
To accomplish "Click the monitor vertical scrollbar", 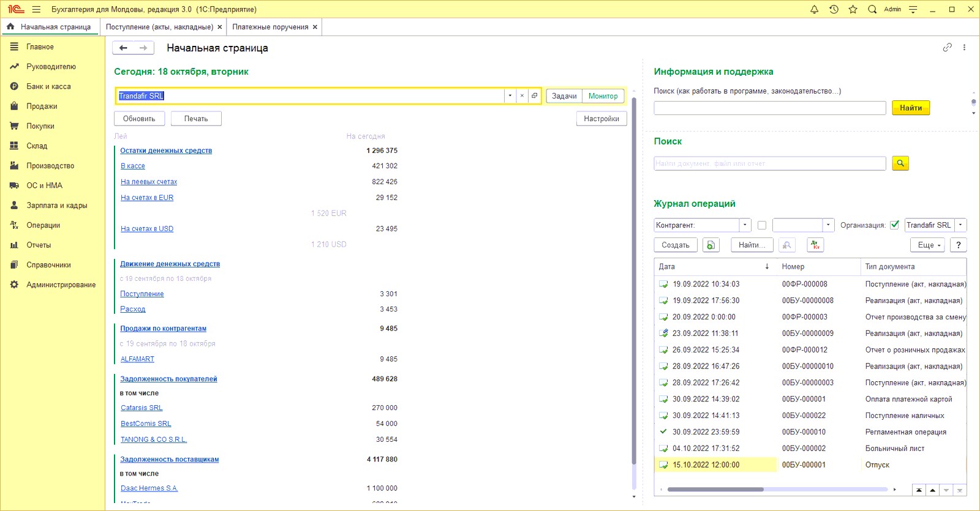I will point(634,282).
